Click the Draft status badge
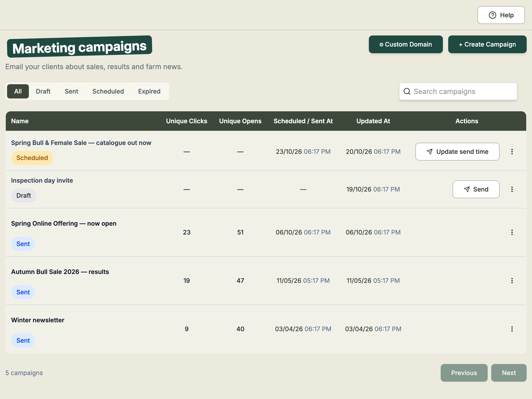Image resolution: width=532 pixels, height=399 pixels. [23, 196]
